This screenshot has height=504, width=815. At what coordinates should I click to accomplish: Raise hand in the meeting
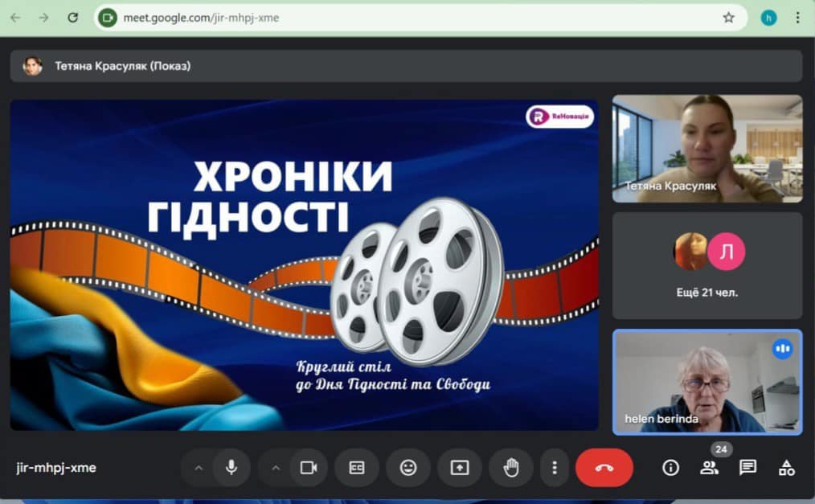point(511,468)
